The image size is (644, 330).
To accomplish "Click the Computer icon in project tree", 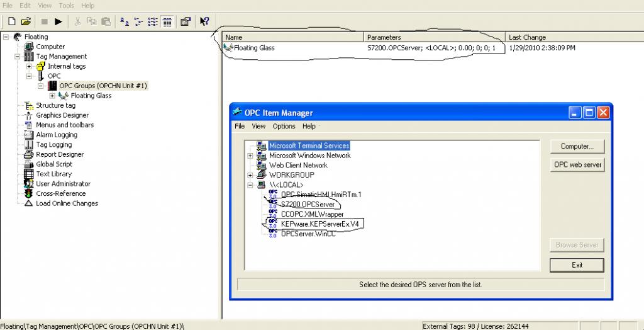I will coord(29,47).
